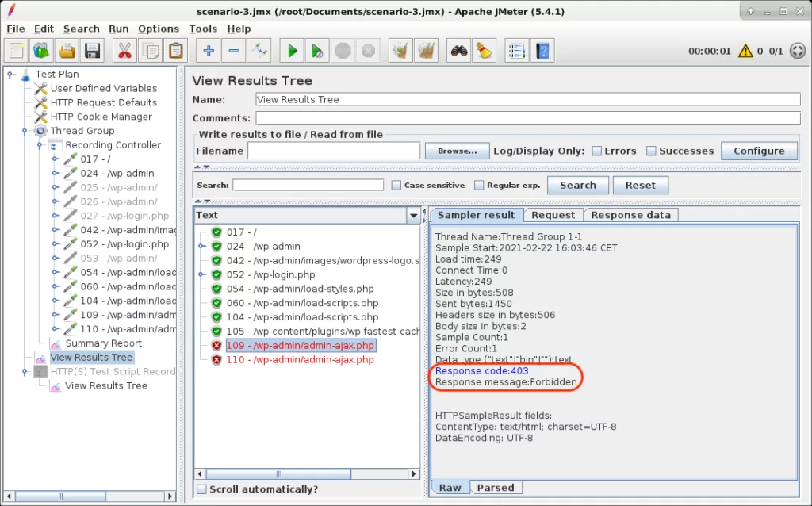Click the Add plus toolbar icon
The image size is (812, 506).
coord(209,52)
